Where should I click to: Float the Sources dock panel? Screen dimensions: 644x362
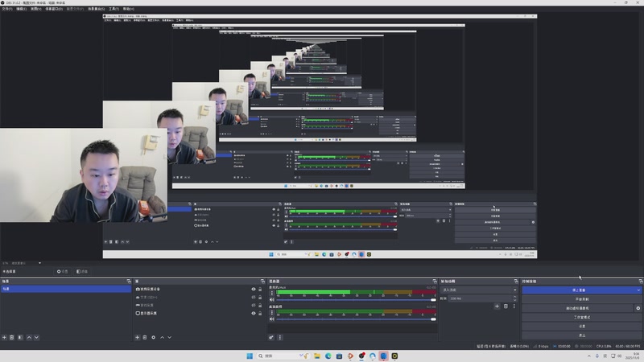(263, 281)
